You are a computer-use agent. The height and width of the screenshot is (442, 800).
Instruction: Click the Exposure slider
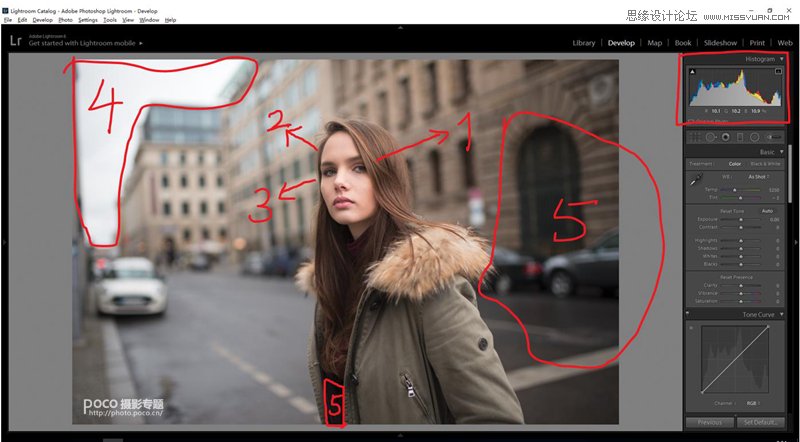(740, 219)
